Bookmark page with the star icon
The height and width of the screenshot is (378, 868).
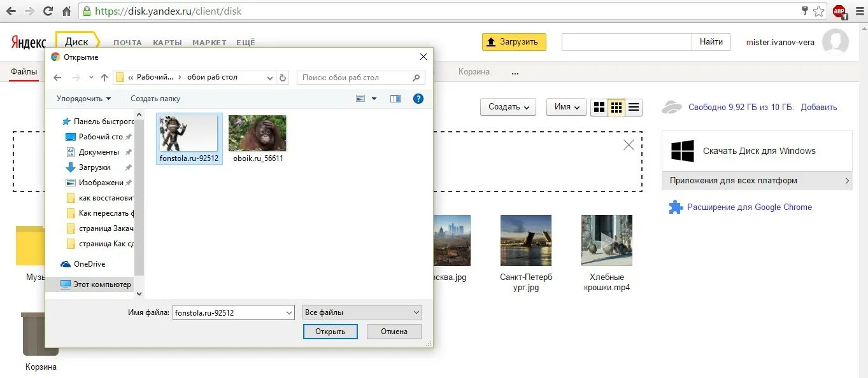[819, 11]
